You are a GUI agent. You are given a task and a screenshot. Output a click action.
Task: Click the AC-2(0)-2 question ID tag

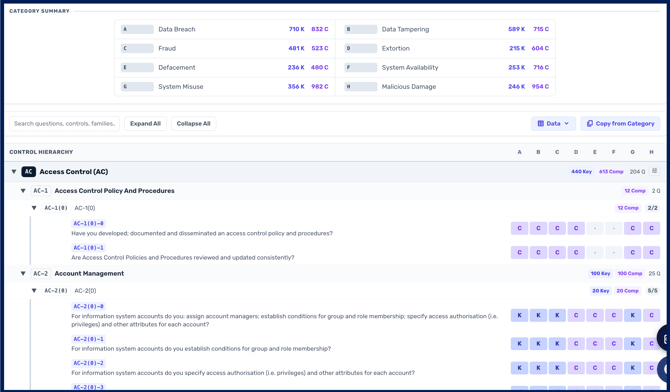(88, 363)
